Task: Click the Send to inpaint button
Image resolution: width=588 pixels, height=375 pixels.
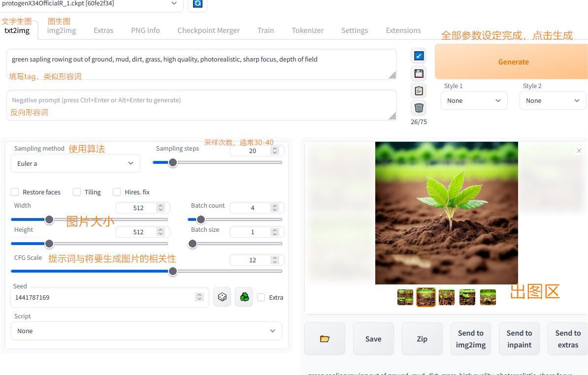Action: tap(519, 339)
